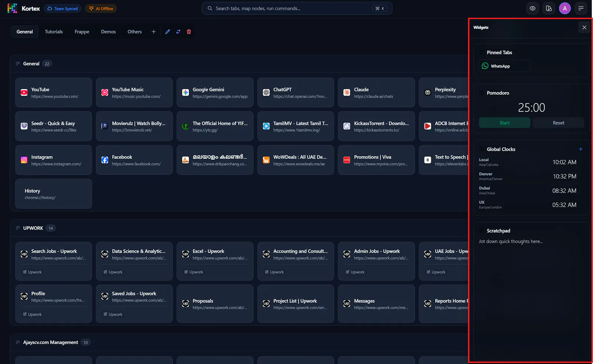The height and width of the screenshot is (364, 593).
Task: Click the YouTube card icon
Action: [x=24, y=93]
